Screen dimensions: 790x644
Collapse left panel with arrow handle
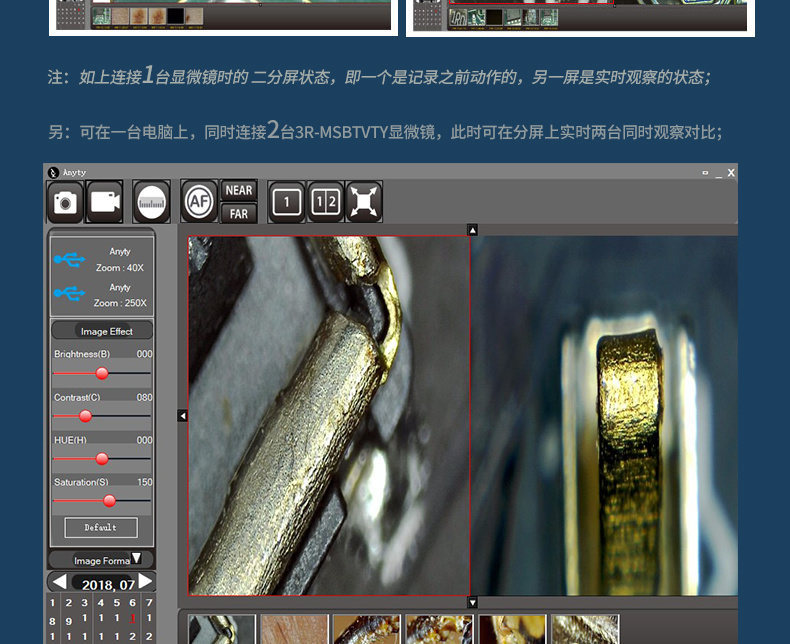click(182, 416)
